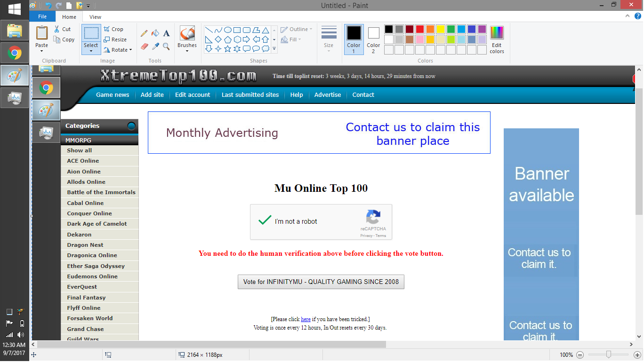This screenshot has height=362, width=644.
Task: Expand the Shapes gallery More arrow
Action: pyautogui.click(x=274, y=49)
